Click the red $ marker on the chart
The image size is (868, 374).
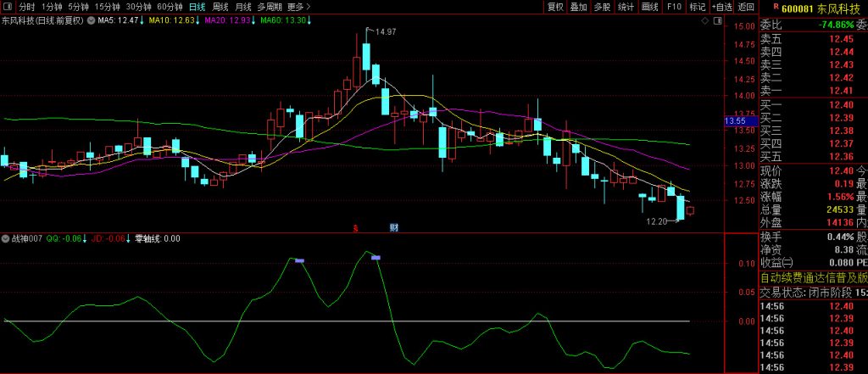coord(356,227)
